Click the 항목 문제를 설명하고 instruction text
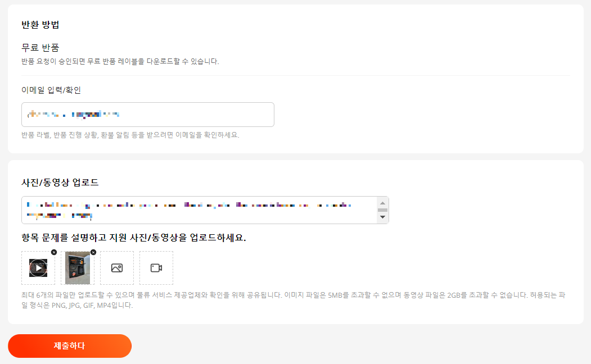591x364 pixels. [134, 238]
